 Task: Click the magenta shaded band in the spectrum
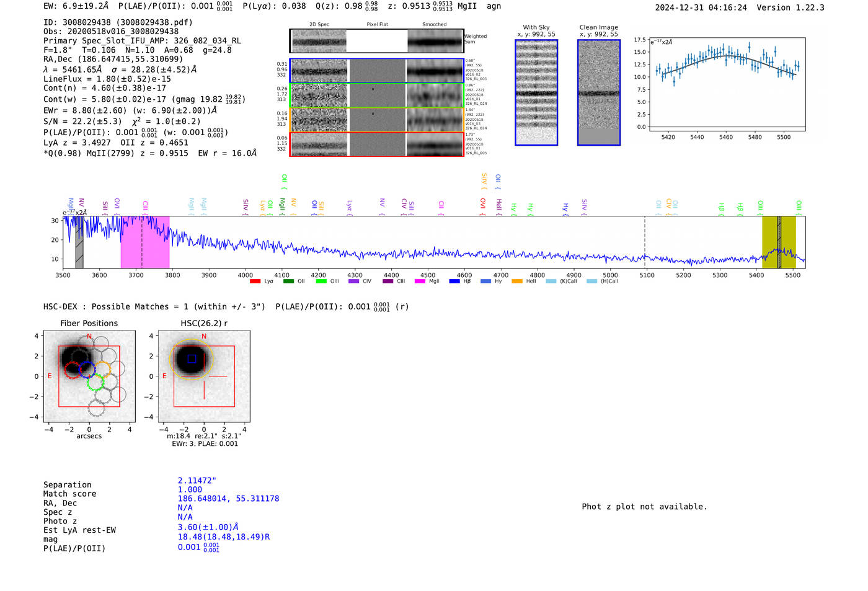[145, 242]
